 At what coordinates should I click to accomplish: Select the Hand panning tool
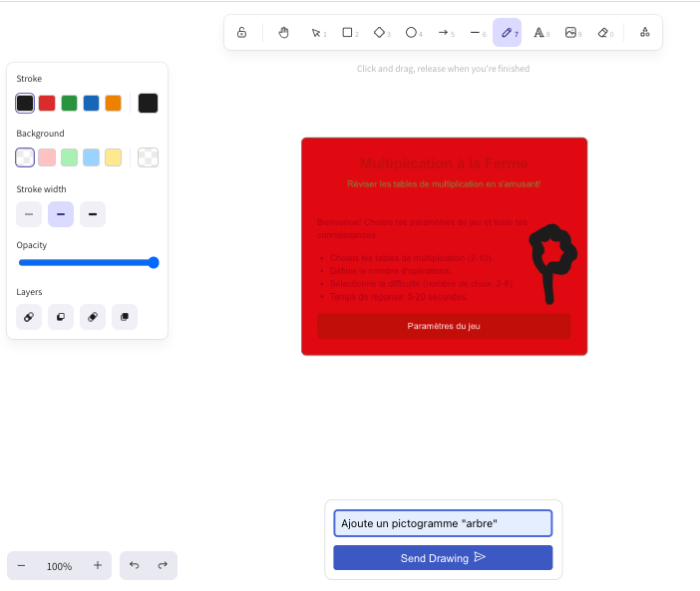point(283,33)
